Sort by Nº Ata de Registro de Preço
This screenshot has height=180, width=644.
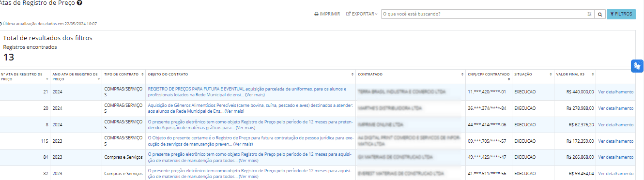24,76
